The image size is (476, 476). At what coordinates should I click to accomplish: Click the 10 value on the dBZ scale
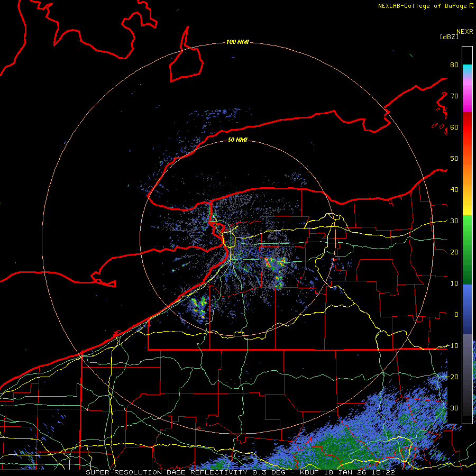454,283
